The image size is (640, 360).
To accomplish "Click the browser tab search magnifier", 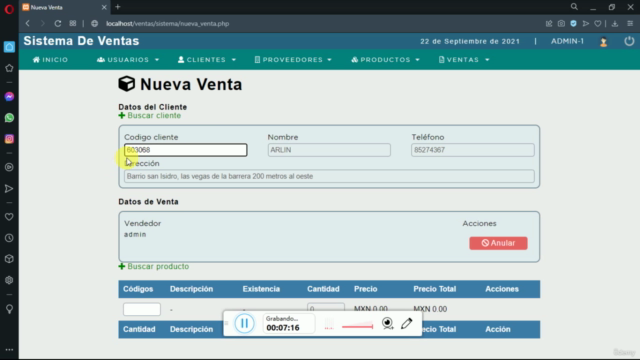I will [x=574, y=7].
